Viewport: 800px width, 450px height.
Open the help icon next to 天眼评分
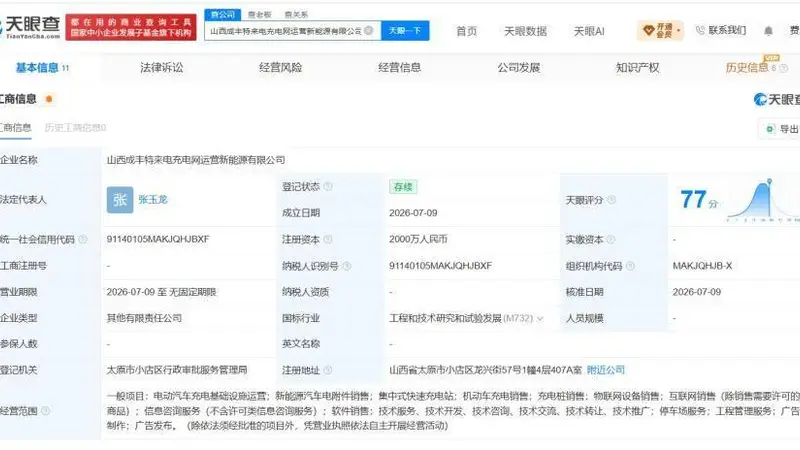click(x=611, y=200)
